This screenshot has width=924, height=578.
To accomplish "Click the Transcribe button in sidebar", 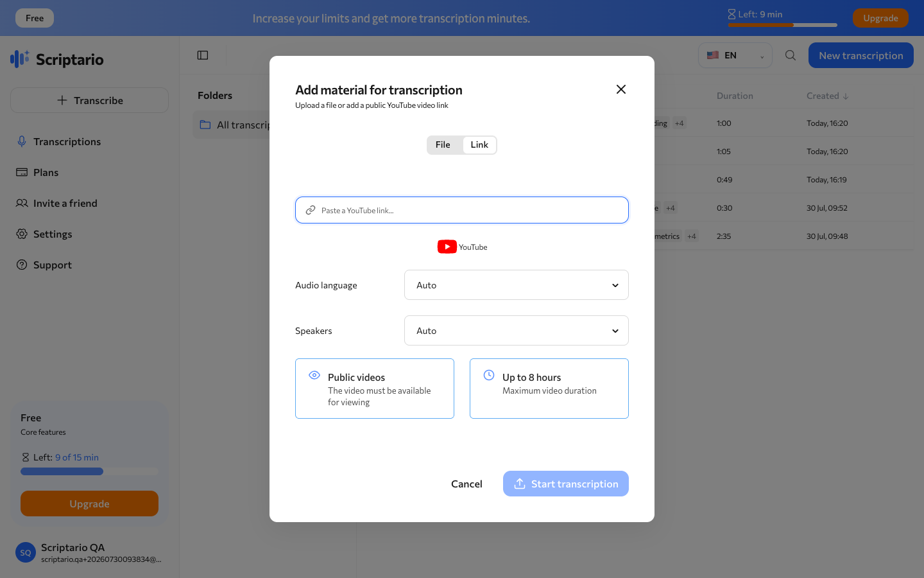I will [89, 100].
